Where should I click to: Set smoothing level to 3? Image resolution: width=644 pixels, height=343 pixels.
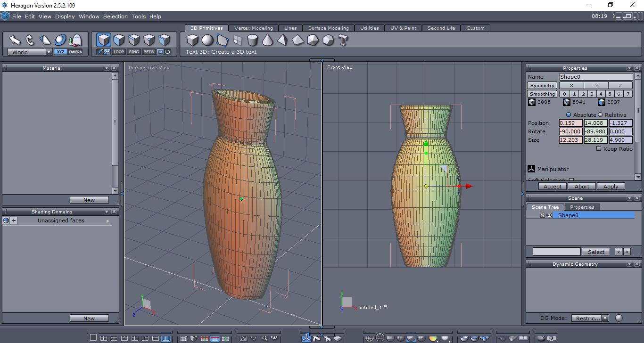pyautogui.click(x=592, y=94)
